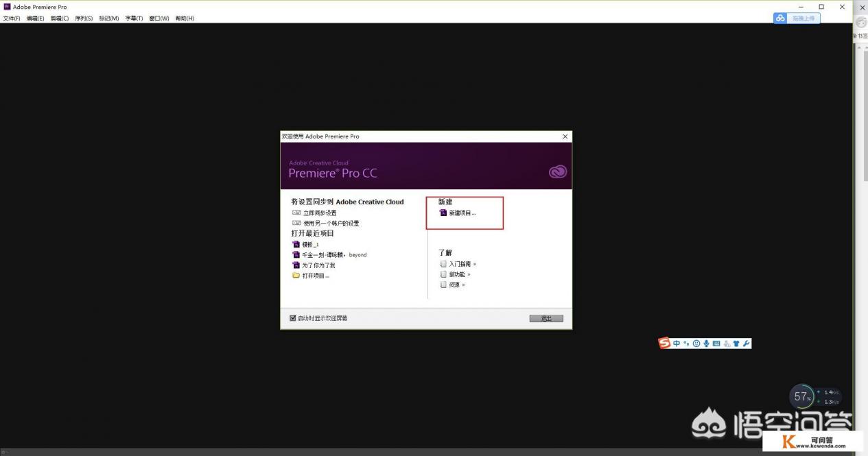The image size is (868, 456).
Task: Open the 帮助(H) menu
Action: [x=185, y=19]
